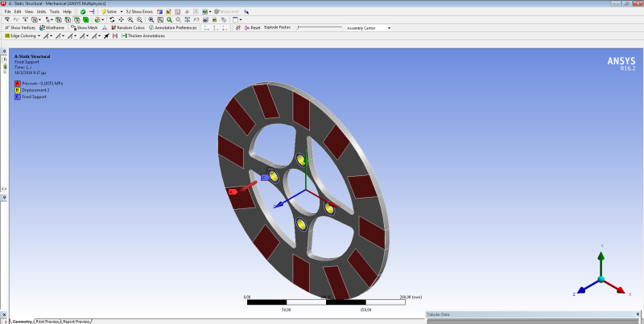Open the View menu
The width and height of the screenshot is (644, 324).
coord(29,11)
